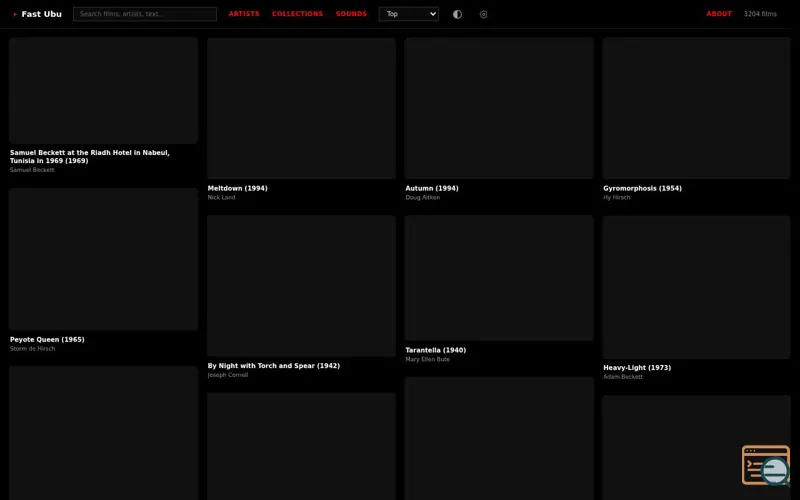Focus the search films input field
The width and height of the screenshot is (800, 500).
[x=145, y=14]
